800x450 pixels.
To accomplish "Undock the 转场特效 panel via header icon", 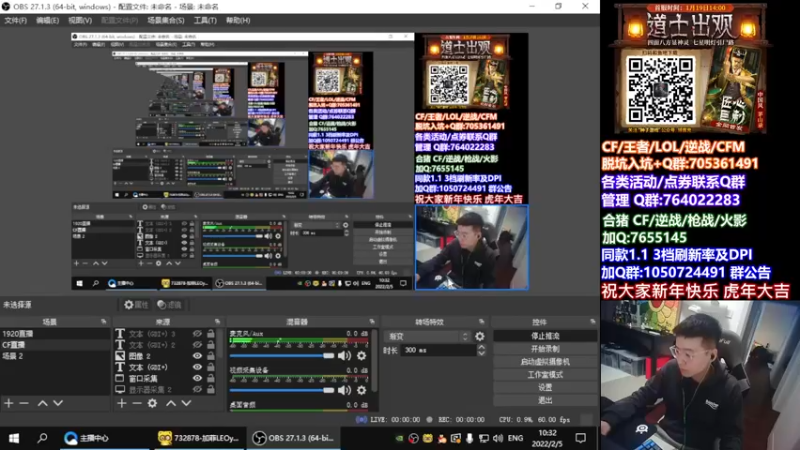I will [x=481, y=322].
